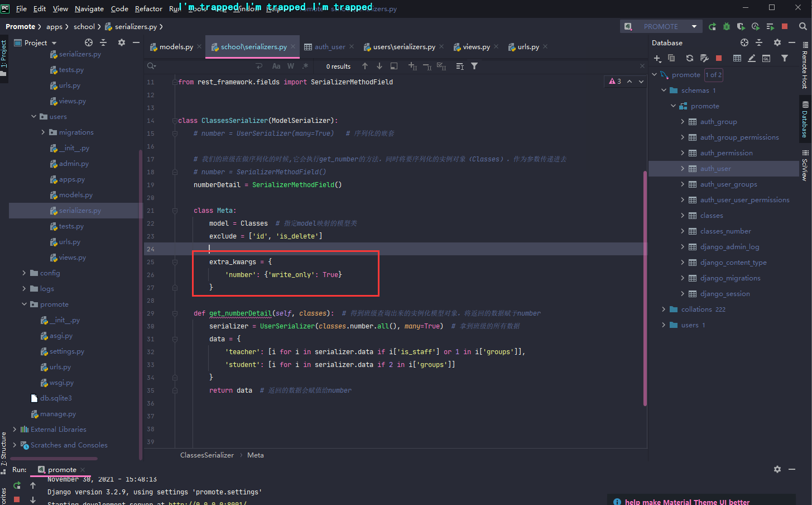Open Project panel settings gear

click(x=122, y=42)
